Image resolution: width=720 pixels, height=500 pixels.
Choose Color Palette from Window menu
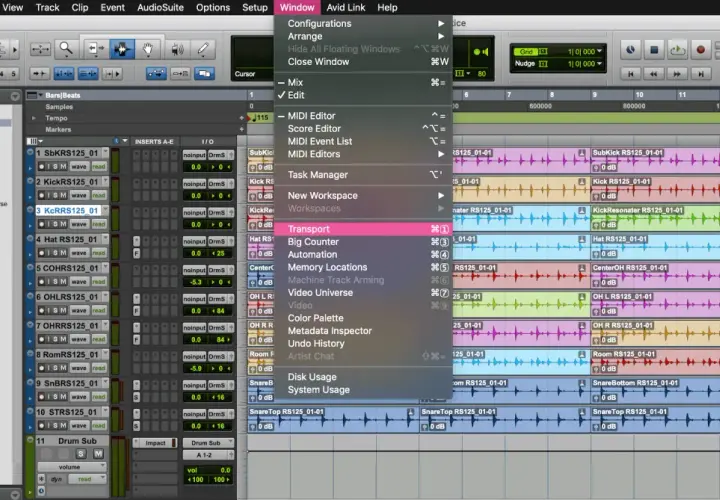point(363,318)
